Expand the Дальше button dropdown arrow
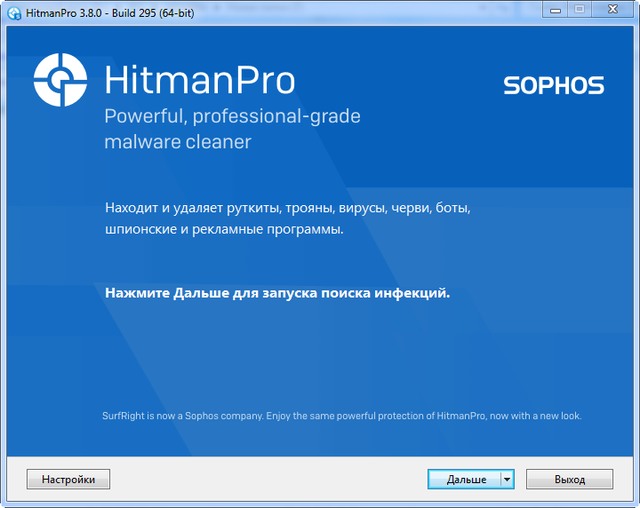Screen dimensions: 640x508 tap(507, 479)
